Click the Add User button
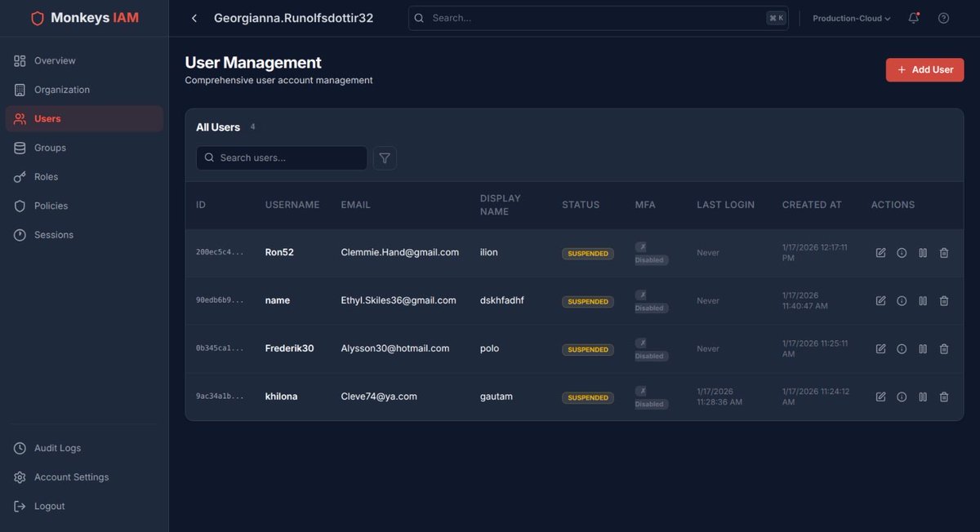Viewport: 980px width, 532px height. (x=924, y=70)
